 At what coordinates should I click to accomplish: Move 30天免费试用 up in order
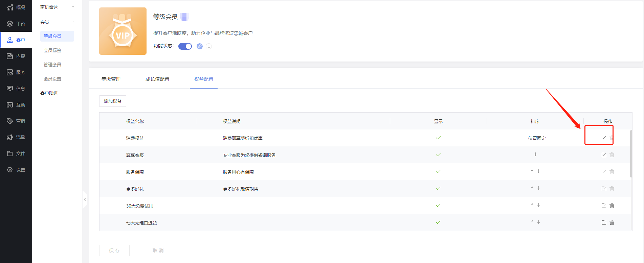coord(532,205)
